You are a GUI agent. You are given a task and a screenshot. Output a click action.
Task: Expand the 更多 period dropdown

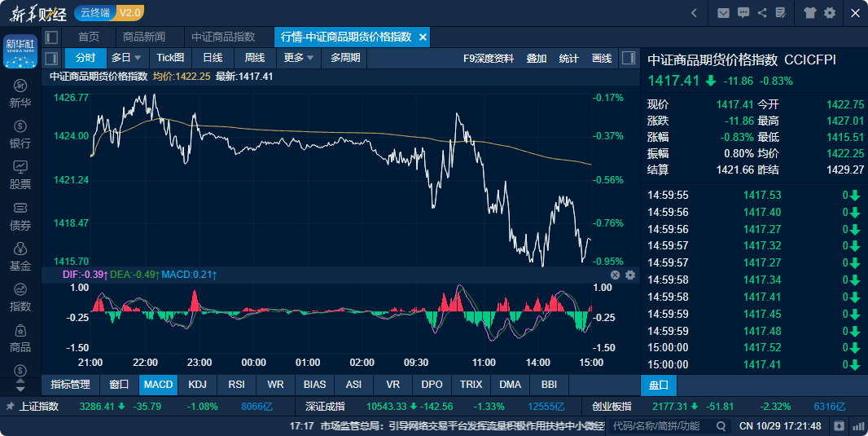coord(299,58)
